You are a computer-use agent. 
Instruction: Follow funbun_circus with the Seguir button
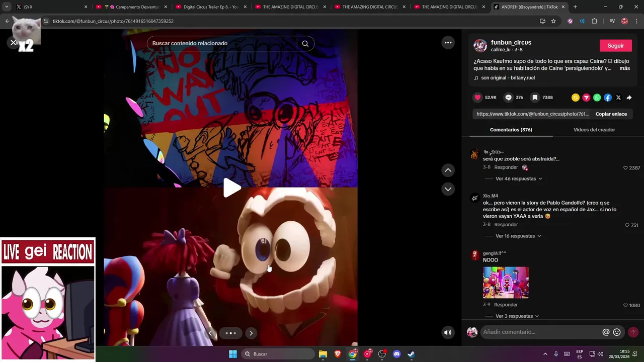(615, 46)
